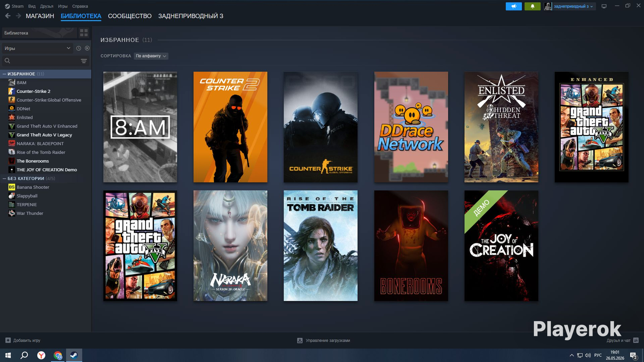The height and width of the screenshot is (362, 644).
Task: Click the Библиотека home button
Action: [x=39, y=33]
